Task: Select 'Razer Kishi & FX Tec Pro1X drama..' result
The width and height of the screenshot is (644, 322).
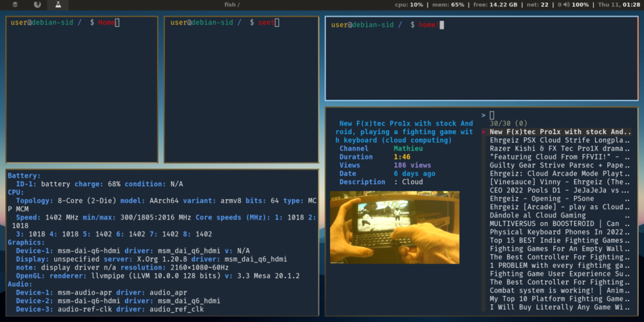Action: click(x=560, y=148)
